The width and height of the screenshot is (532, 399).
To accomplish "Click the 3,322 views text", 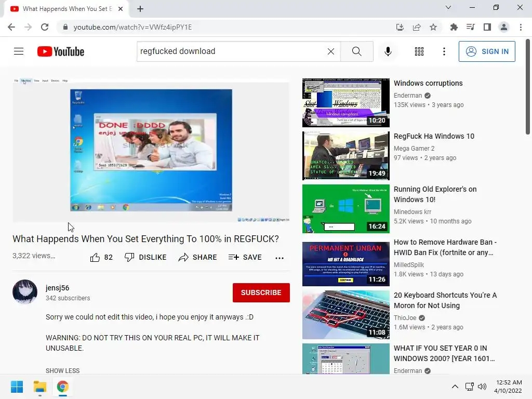I will (34, 256).
